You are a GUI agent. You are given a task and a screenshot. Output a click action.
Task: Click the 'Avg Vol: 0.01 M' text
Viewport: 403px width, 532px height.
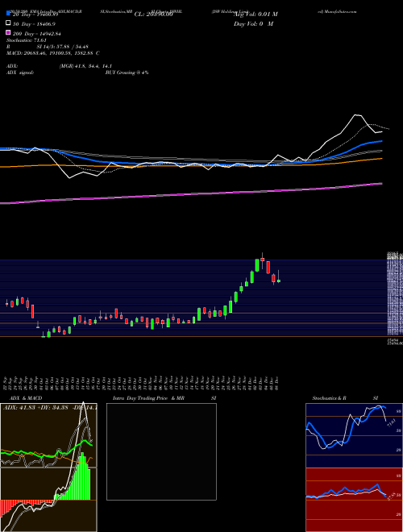[256, 15]
